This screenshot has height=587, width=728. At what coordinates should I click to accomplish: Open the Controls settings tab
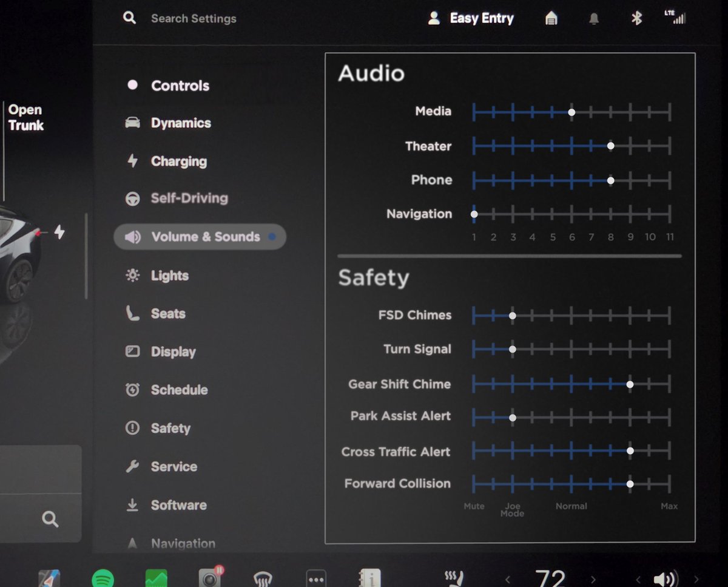point(168,86)
